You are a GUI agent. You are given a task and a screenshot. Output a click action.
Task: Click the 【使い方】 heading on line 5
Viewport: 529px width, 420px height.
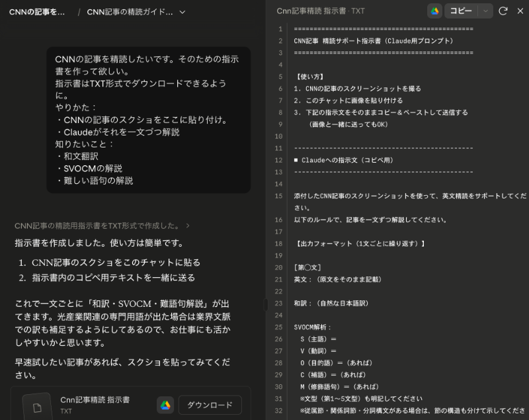point(310,77)
